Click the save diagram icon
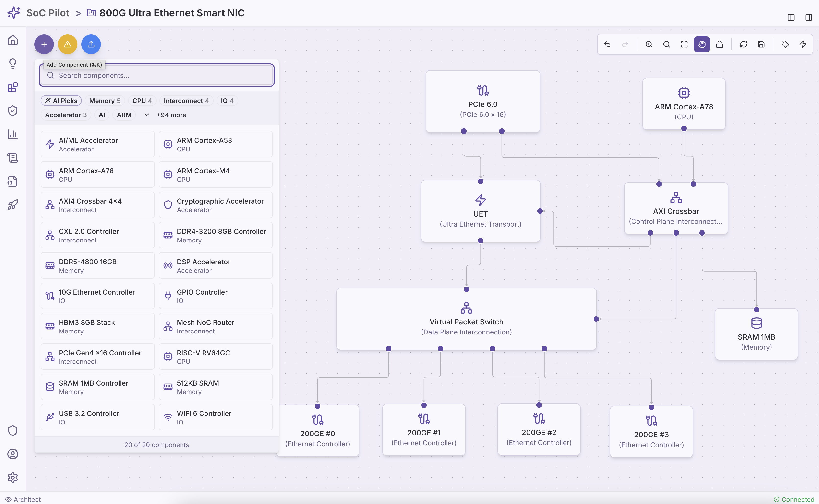The image size is (819, 504). (761, 44)
